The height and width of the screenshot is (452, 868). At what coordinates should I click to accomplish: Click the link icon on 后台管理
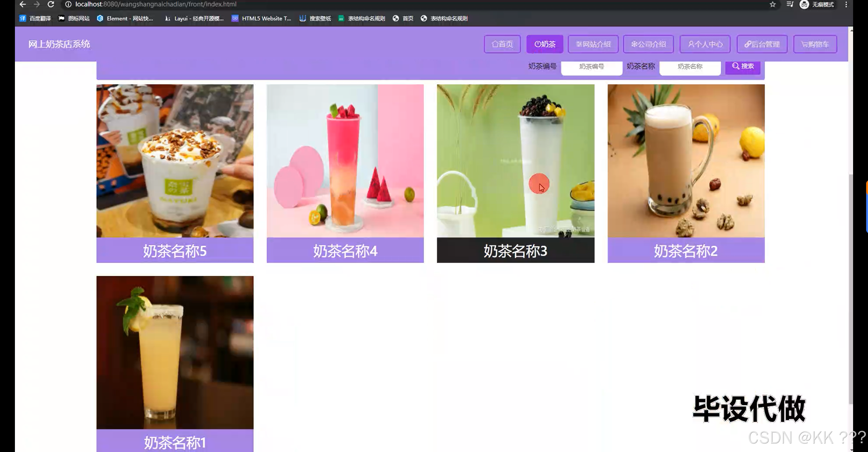[748, 44]
